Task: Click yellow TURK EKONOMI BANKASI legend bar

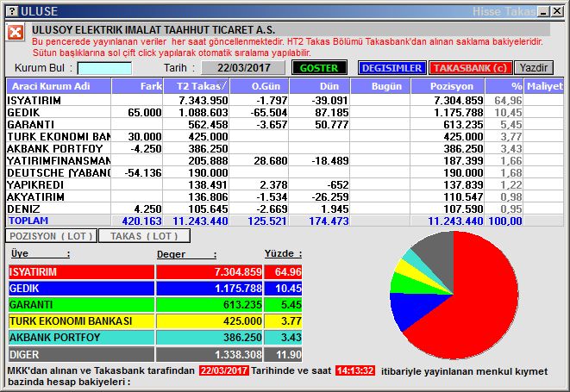Action: pyautogui.click(x=81, y=321)
